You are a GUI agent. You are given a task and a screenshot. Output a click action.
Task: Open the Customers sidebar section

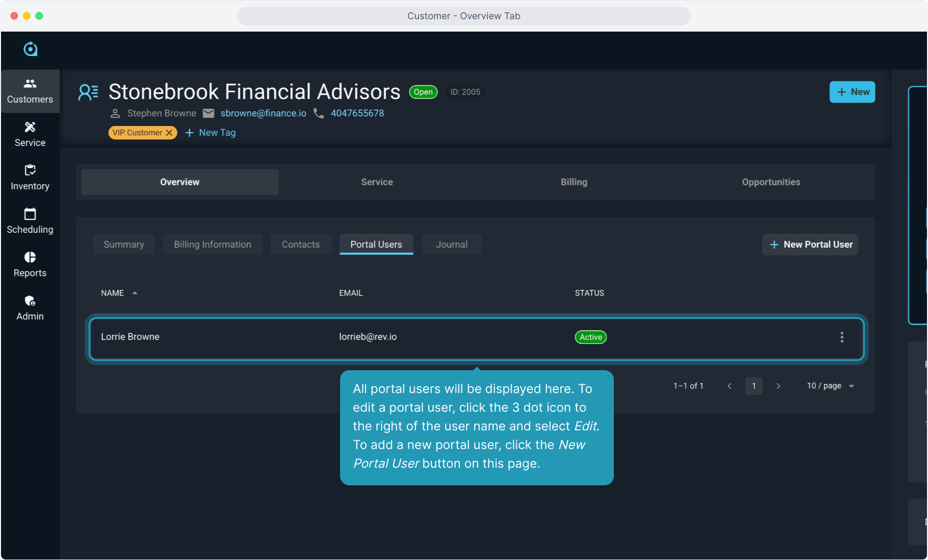click(30, 91)
